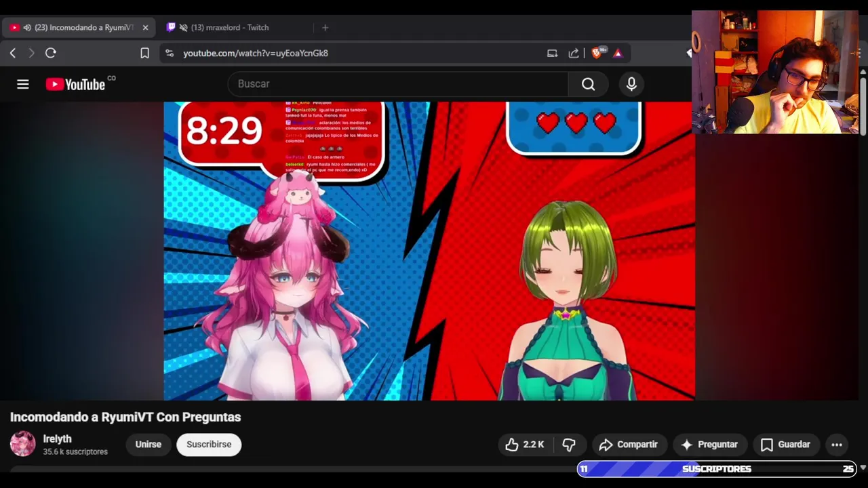Open site information icon in address bar
The image size is (868, 488).
(x=170, y=53)
